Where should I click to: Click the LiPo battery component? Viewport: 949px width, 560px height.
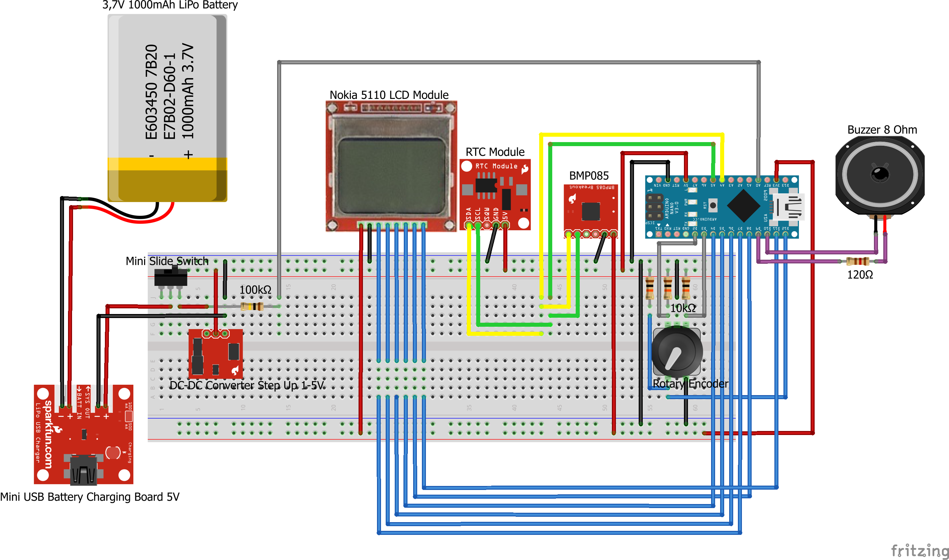[x=167, y=108]
